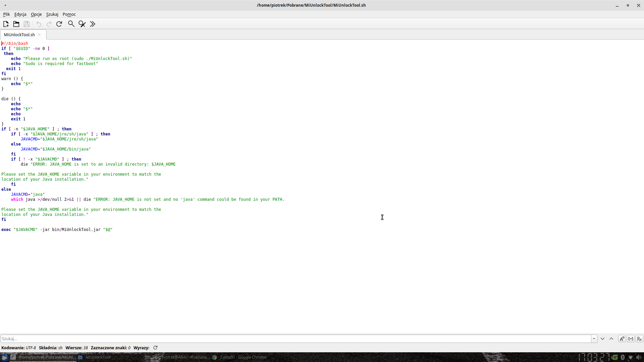The image size is (644, 362).
Task: Click the Kodowanie: UTF-8 status entry
Action: (x=18, y=348)
